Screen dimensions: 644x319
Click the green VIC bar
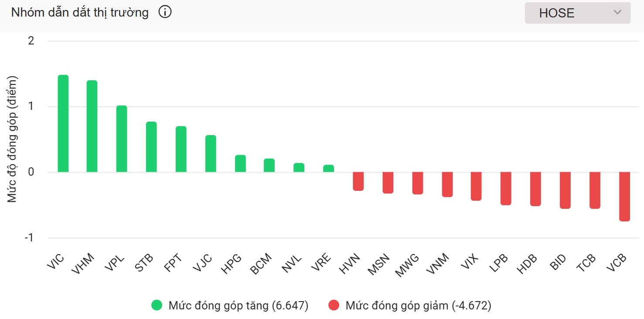(x=63, y=124)
